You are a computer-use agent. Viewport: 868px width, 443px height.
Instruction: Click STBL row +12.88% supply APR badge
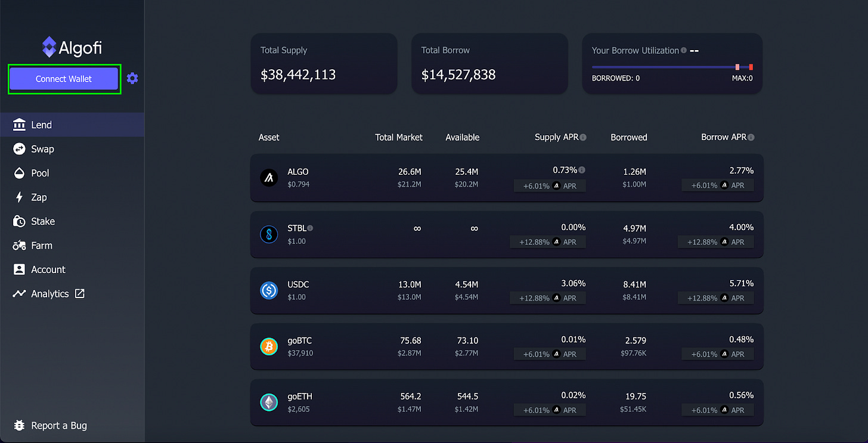548,242
